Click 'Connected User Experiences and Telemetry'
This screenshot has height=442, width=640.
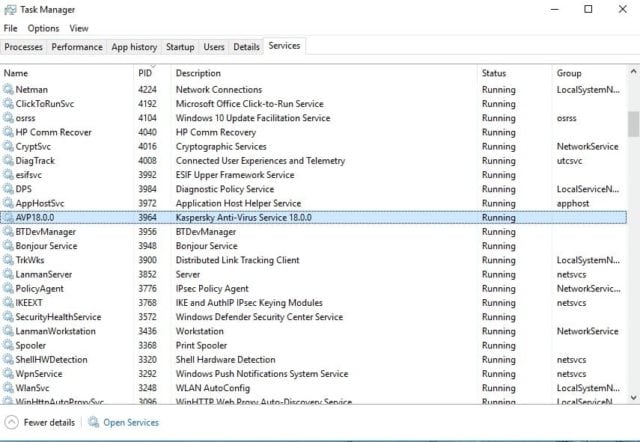(260, 160)
